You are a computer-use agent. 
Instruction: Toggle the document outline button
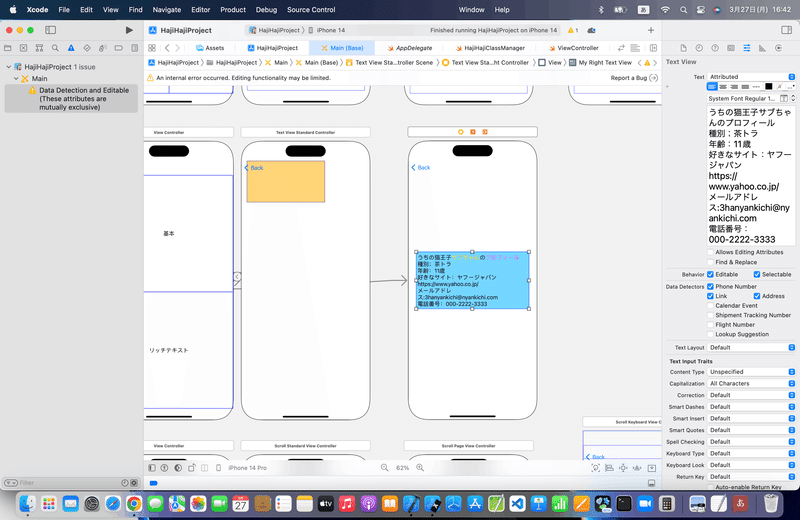[152, 467]
